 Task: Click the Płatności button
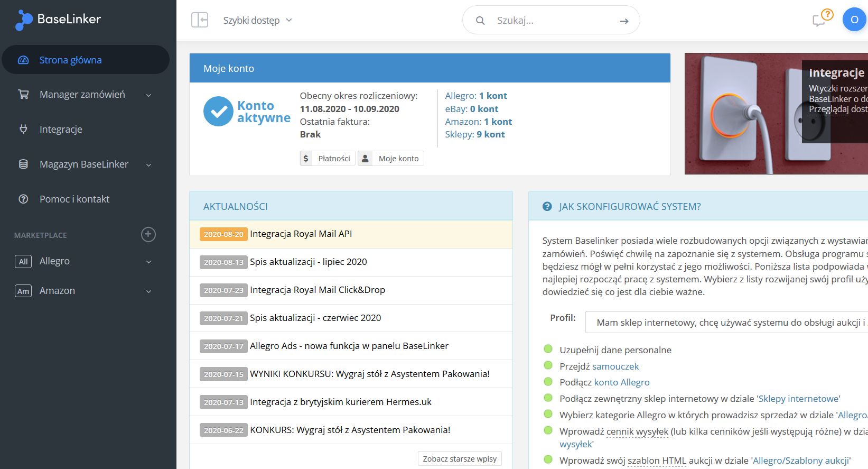point(328,158)
